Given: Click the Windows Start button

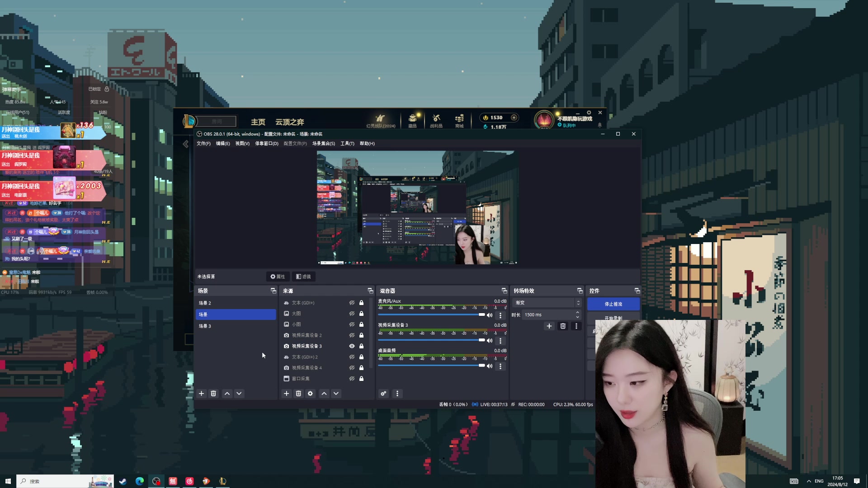Looking at the screenshot, I should pyautogui.click(x=8, y=481).
